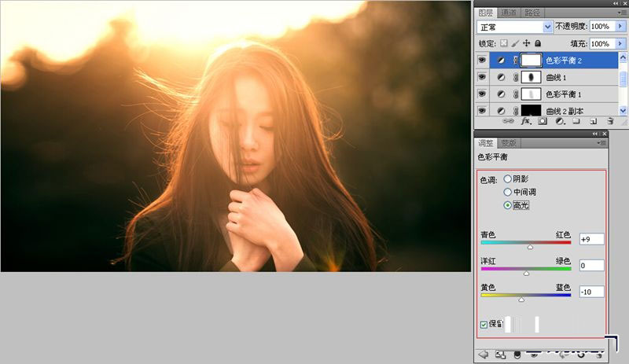Open the 不透明度 opacity slider arrow

click(620, 26)
